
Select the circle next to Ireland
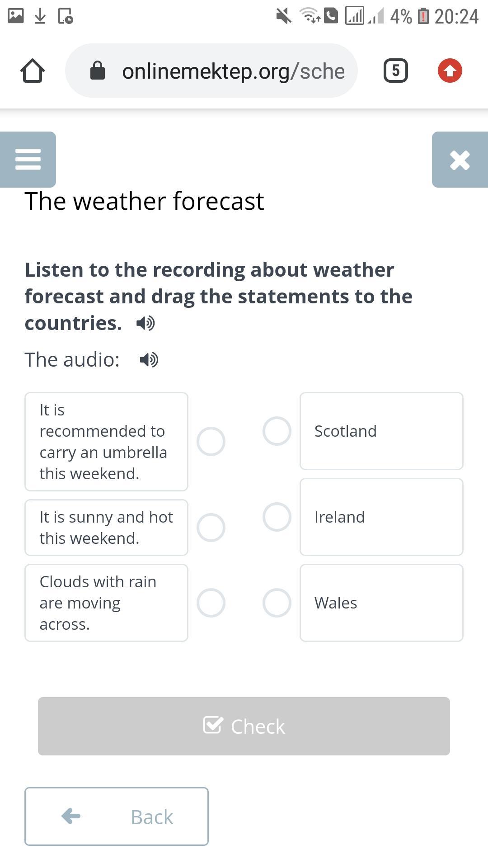click(277, 517)
